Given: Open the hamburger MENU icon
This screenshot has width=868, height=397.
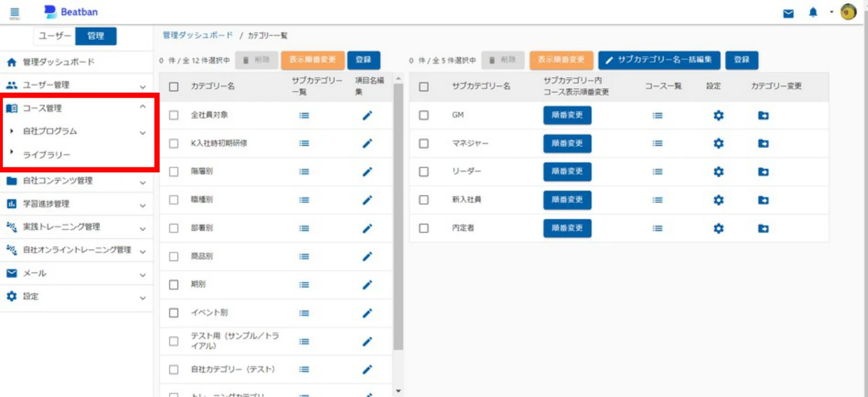Looking at the screenshot, I should click(x=15, y=13).
